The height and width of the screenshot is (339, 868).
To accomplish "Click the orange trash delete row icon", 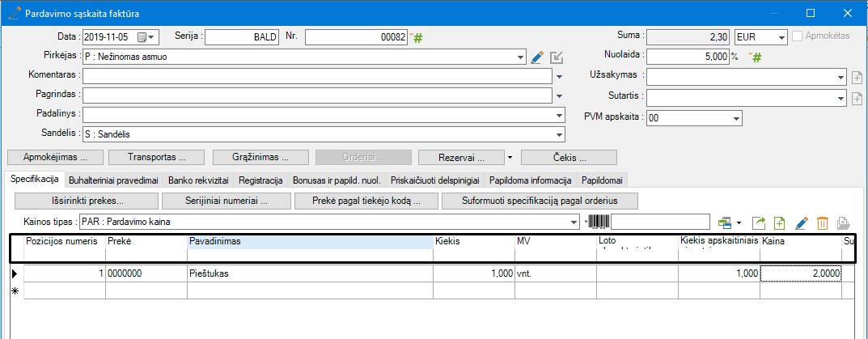I will tap(822, 222).
